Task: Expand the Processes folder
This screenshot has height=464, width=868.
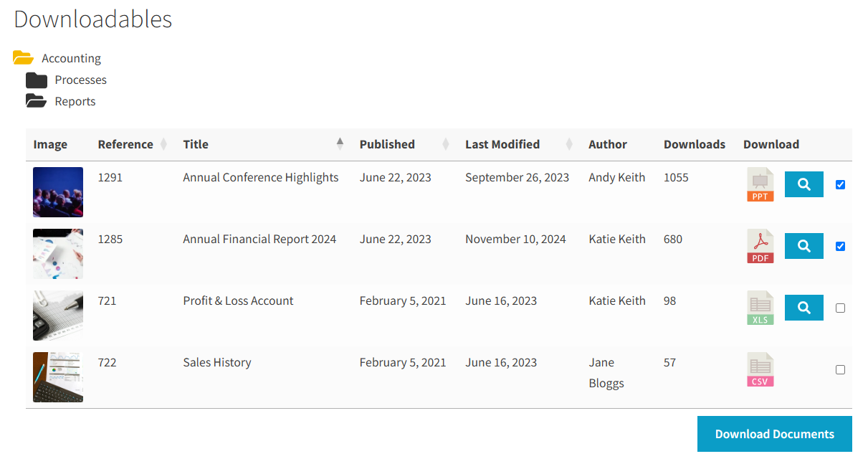Action: 37,80
